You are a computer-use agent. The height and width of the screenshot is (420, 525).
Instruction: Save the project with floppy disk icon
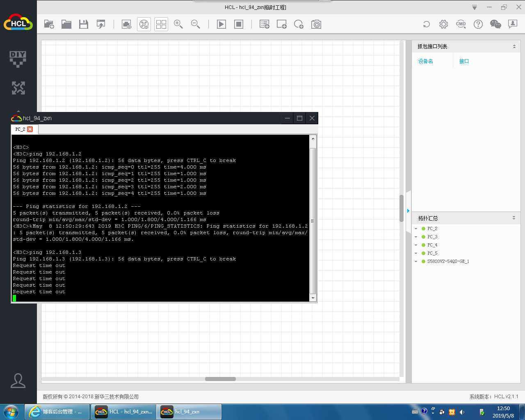tap(84, 25)
